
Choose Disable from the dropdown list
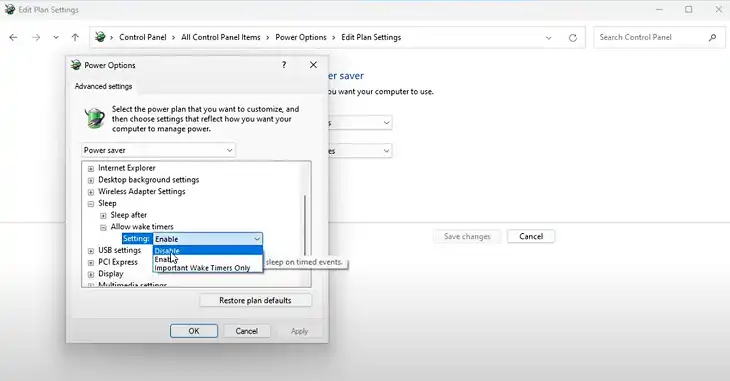[x=208, y=251]
